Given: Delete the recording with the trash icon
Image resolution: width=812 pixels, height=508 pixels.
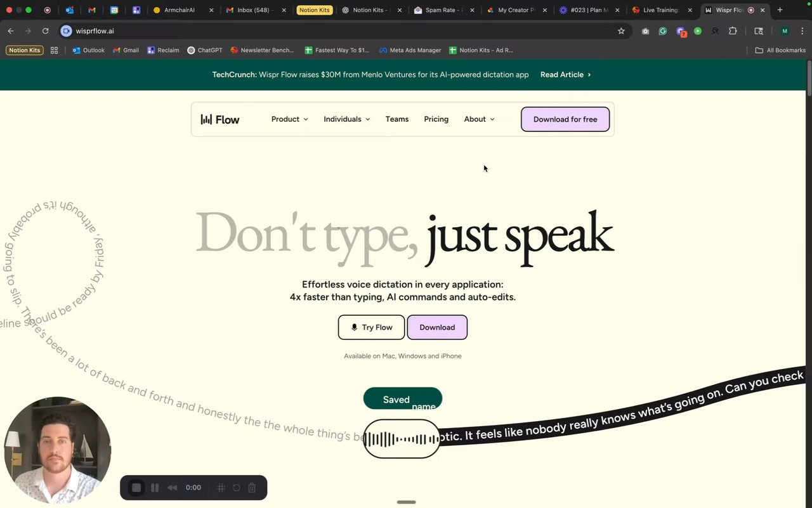Looking at the screenshot, I should tap(252, 488).
